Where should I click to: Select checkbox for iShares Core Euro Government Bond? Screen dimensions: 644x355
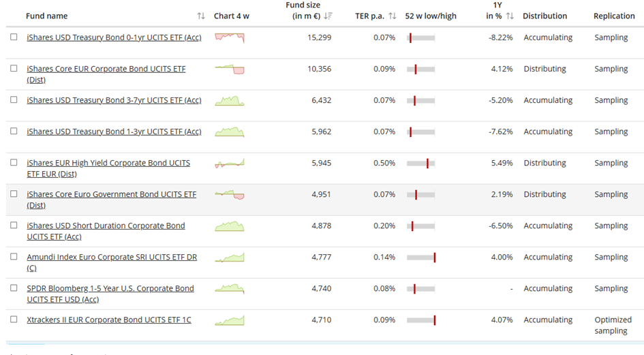pos(14,194)
